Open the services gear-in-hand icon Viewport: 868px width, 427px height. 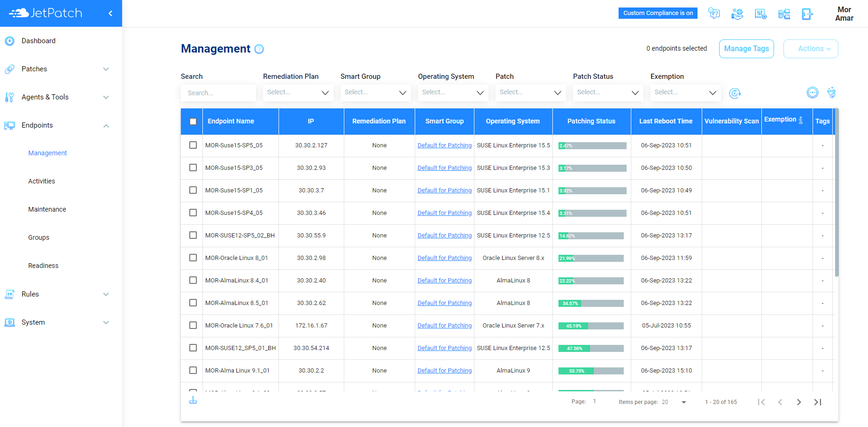tap(737, 14)
